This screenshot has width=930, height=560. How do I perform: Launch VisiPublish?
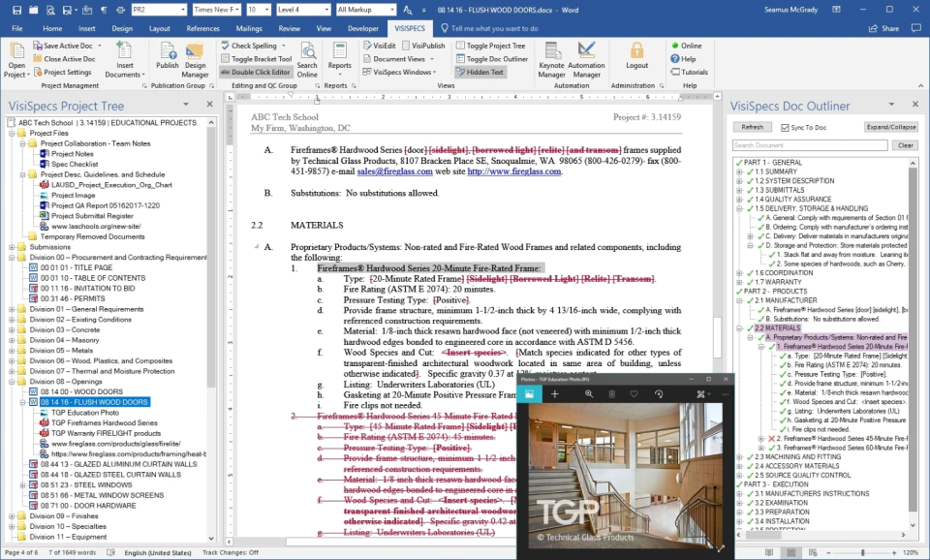click(x=423, y=46)
